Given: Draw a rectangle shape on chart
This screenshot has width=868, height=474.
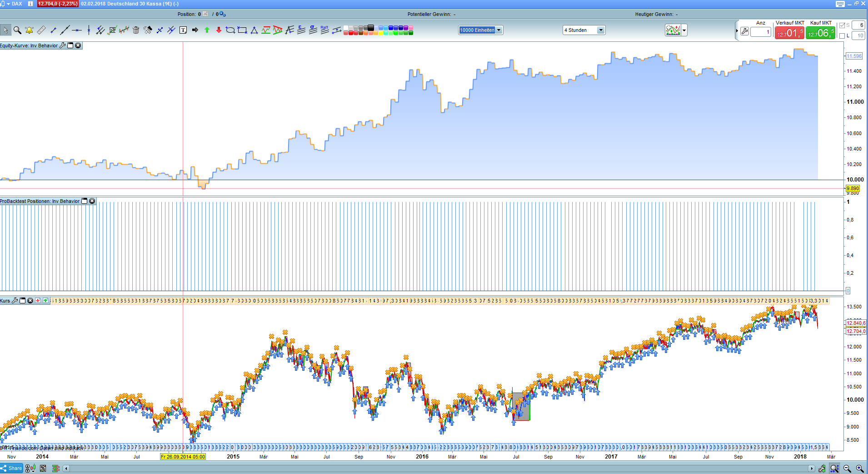Looking at the screenshot, I should 242,30.
